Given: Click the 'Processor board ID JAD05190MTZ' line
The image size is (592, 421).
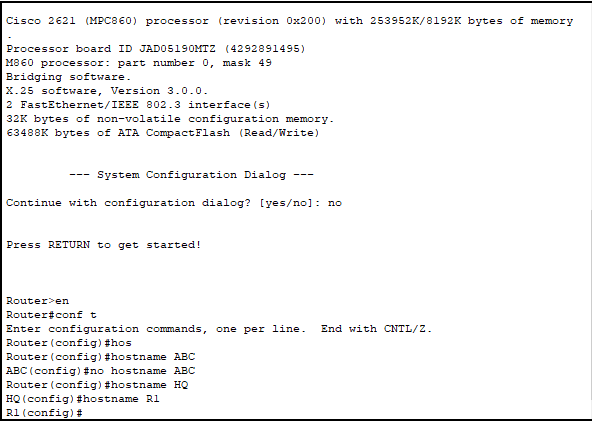Looking at the screenshot, I should (x=156, y=49).
